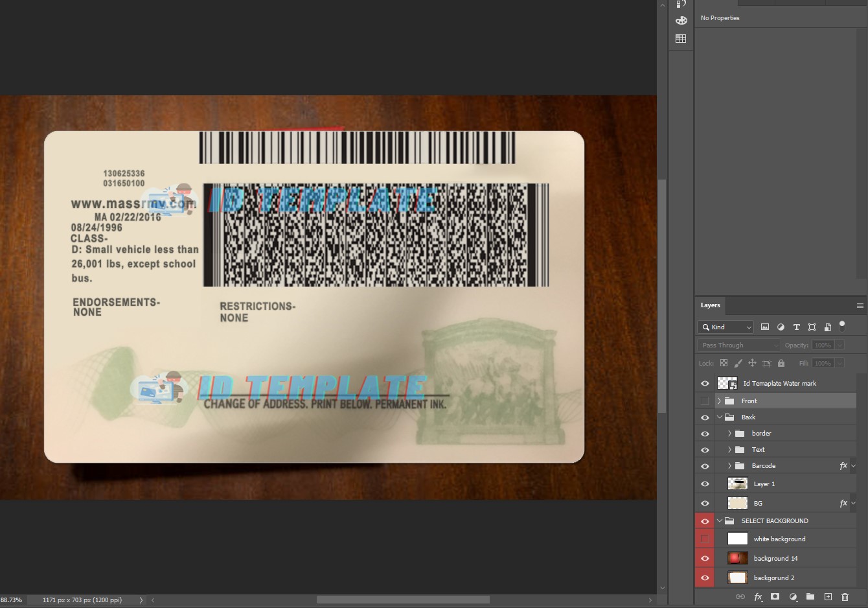
Task: Click the prevent artboard auto-nesting lock icon
Action: (767, 363)
